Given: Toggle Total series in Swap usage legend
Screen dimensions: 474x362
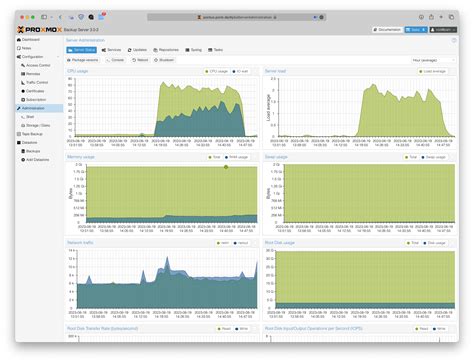Looking at the screenshot, I should click(411, 157).
